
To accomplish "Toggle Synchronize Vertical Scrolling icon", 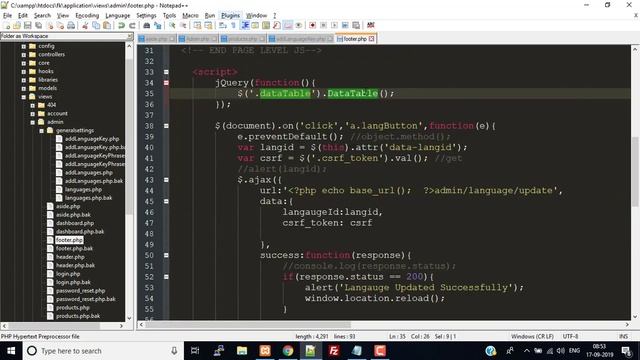I will (x=197, y=25).
